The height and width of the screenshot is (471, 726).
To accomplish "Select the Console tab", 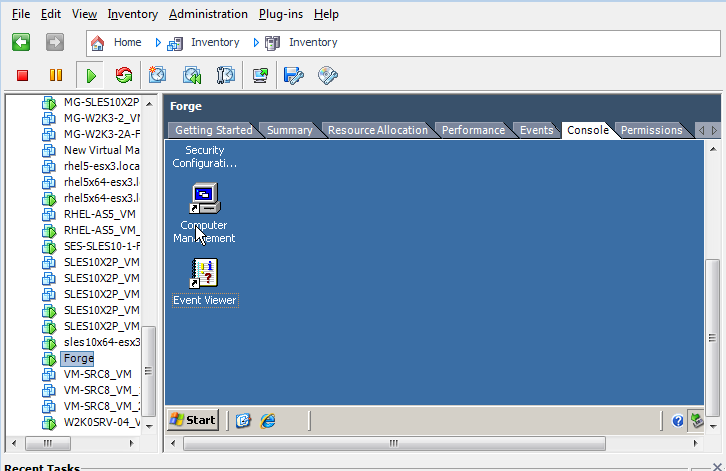I will pyautogui.click(x=588, y=130).
